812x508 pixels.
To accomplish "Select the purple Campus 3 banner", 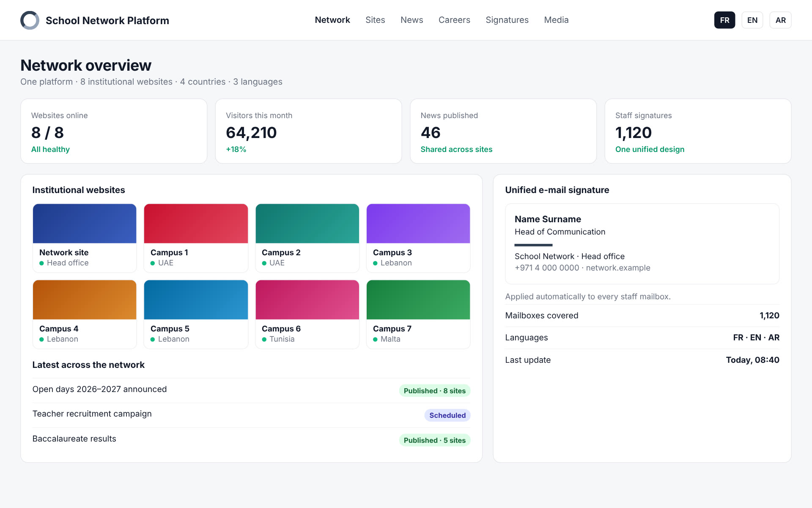I will 418,224.
